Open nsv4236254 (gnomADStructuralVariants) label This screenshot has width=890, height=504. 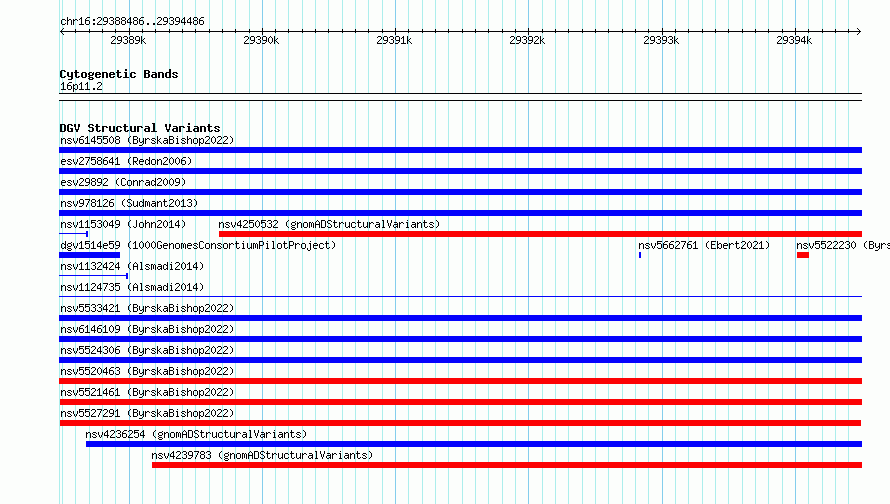(x=196, y=434)
